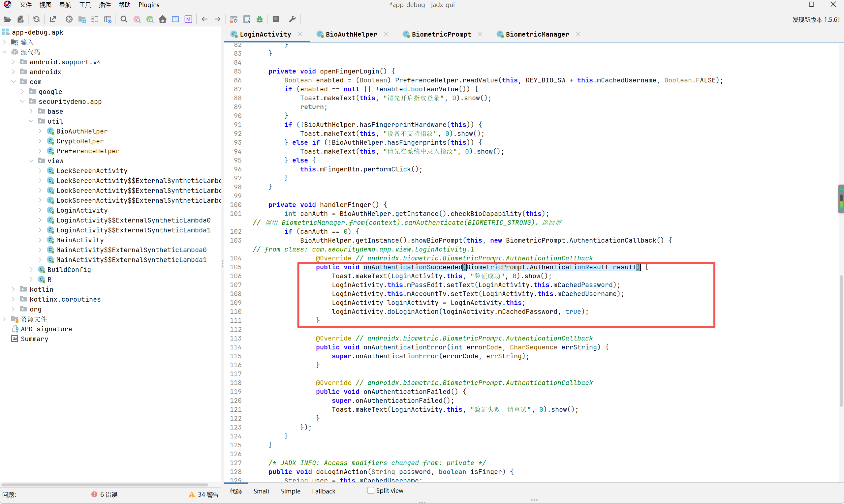Viewport: 844px width, 504px height.
Task: Click the reload refresh toolbar icon
Action: tap(36, 19)
